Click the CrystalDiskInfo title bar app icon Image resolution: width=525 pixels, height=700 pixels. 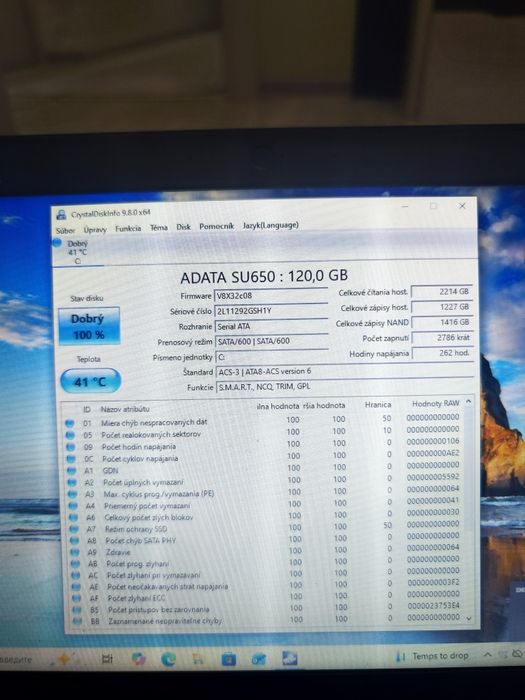[x=61, y=215]
